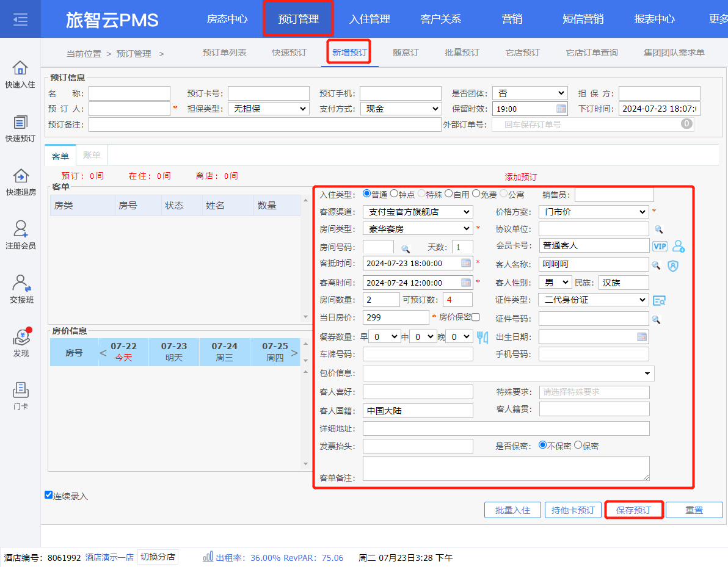Screen dimensions: 728x567
Task: Click ID card reader icon beside 证件类型
Action: [659, 301]
